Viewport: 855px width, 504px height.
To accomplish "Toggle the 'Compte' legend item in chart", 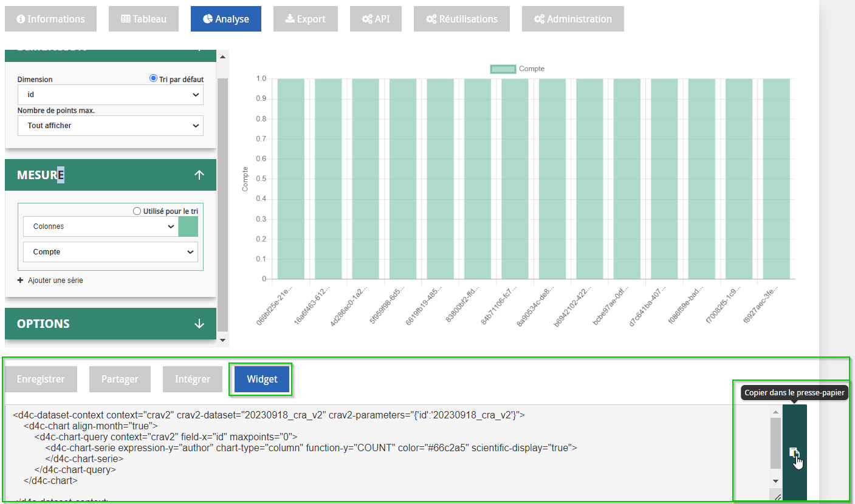I will point(518,69).
